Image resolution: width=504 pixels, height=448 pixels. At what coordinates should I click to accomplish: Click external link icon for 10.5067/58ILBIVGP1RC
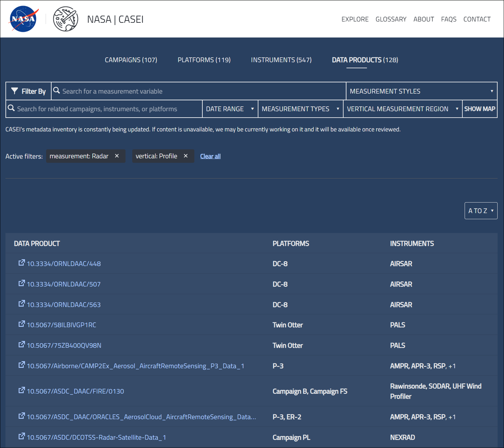point(21,324)
